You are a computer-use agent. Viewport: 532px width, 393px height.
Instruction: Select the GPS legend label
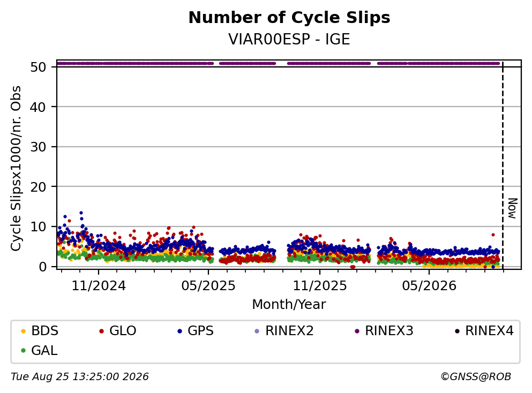point(200,331)
